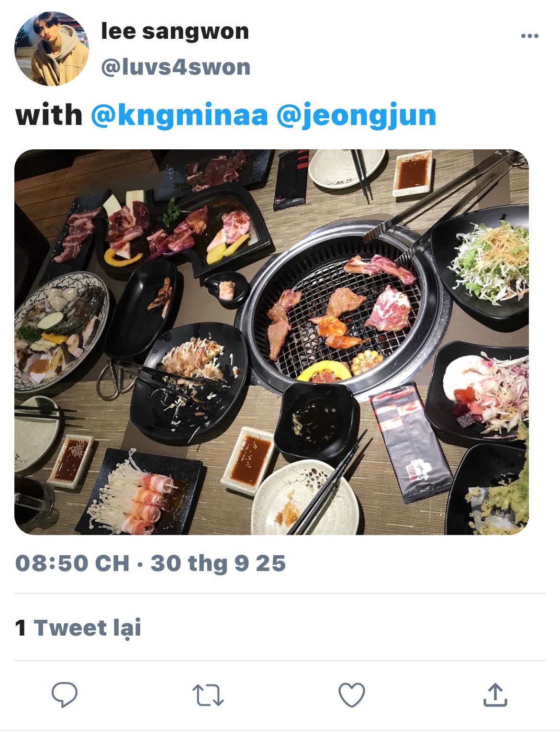Tap the reply speech bubble icon
The image size is (560, 739).
65,695
